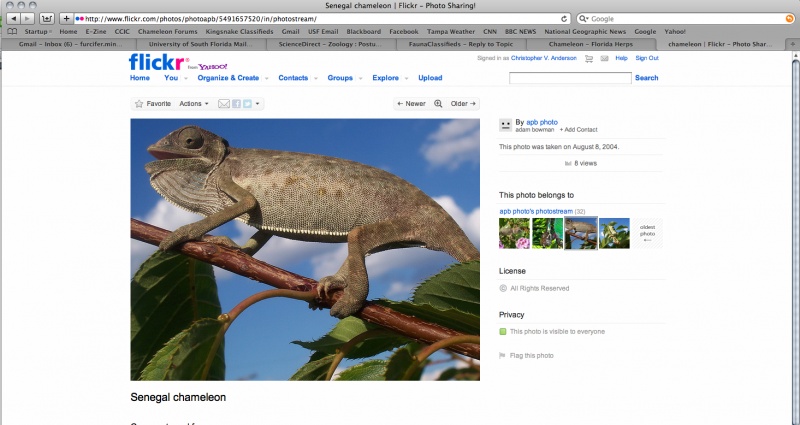Click Christopher V. Anderson account link
Screen dimensions: 800x425
pyautogui.click(x=544, y=59)
